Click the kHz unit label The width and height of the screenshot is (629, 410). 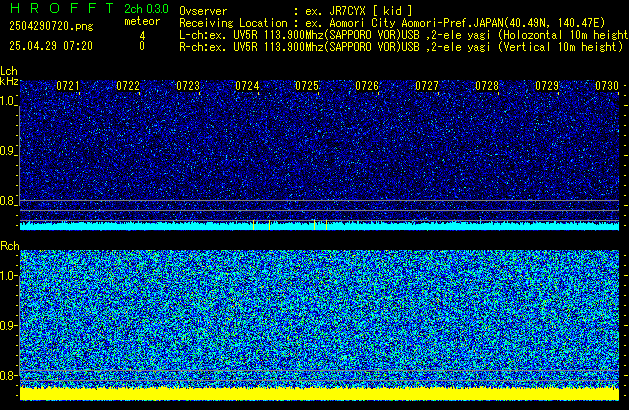[9, 81]
